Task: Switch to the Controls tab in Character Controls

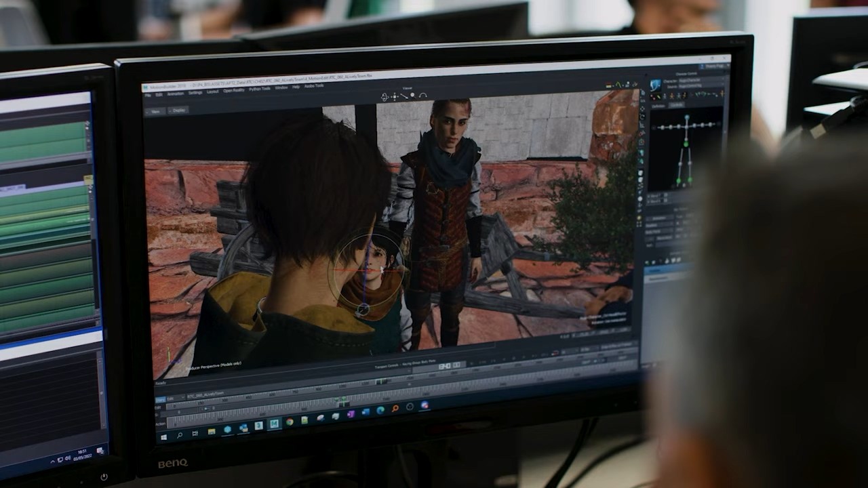Action: pos(676,105)
